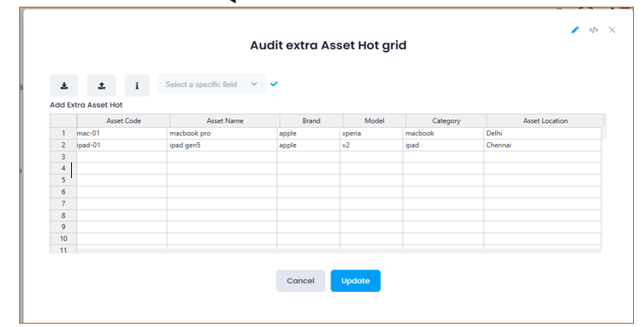Click the blue checkmark confirm icon
644x327 pixels.
274,84
